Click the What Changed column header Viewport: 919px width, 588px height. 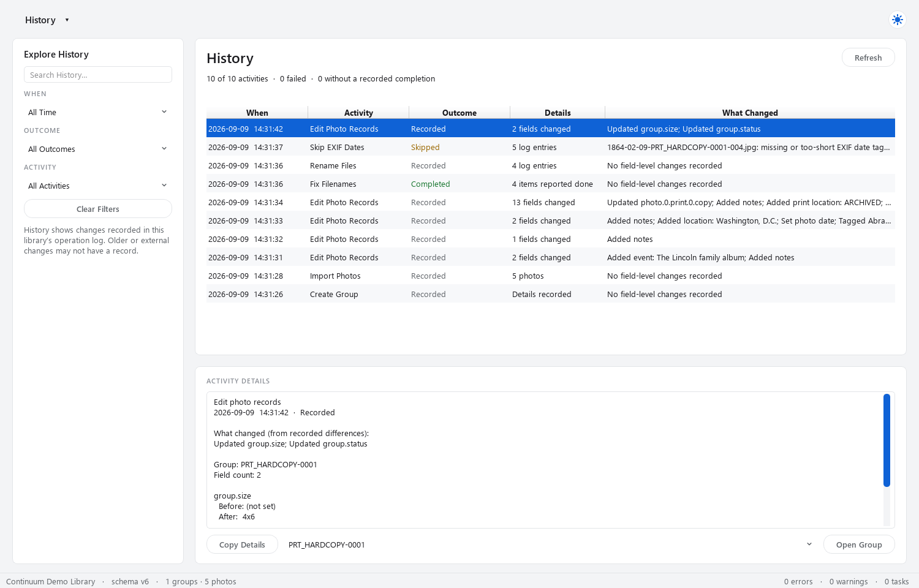(750, 113)
